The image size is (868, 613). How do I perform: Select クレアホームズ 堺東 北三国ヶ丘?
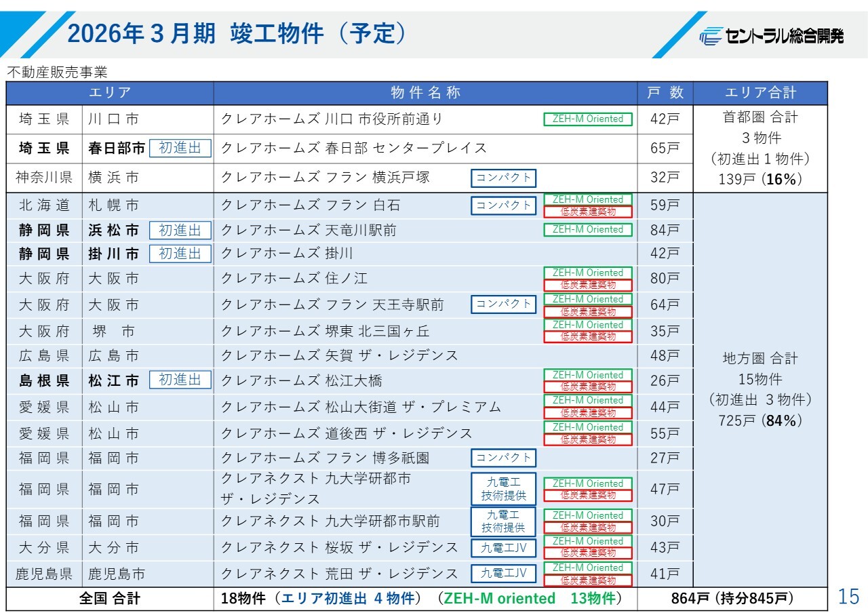pos(325,331)
